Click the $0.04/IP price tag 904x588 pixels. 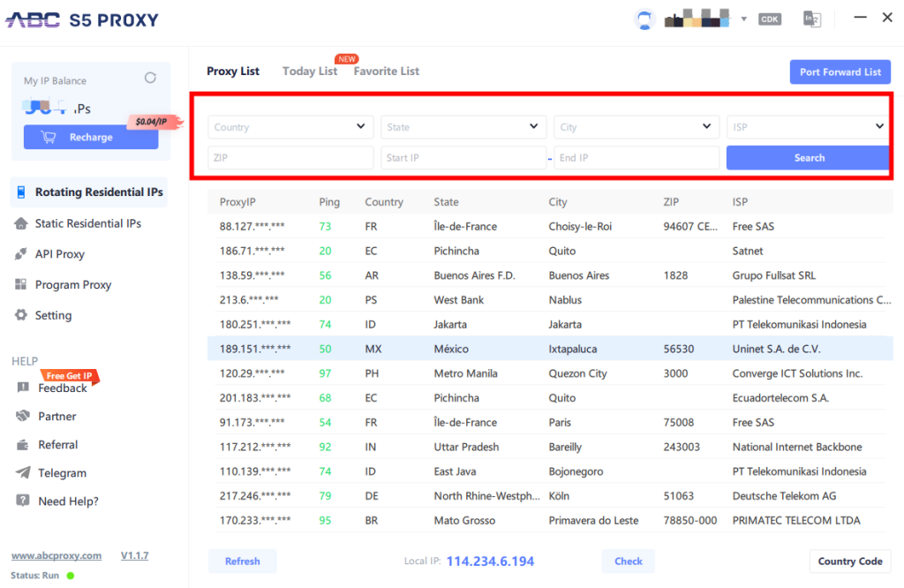pos(155,121)
